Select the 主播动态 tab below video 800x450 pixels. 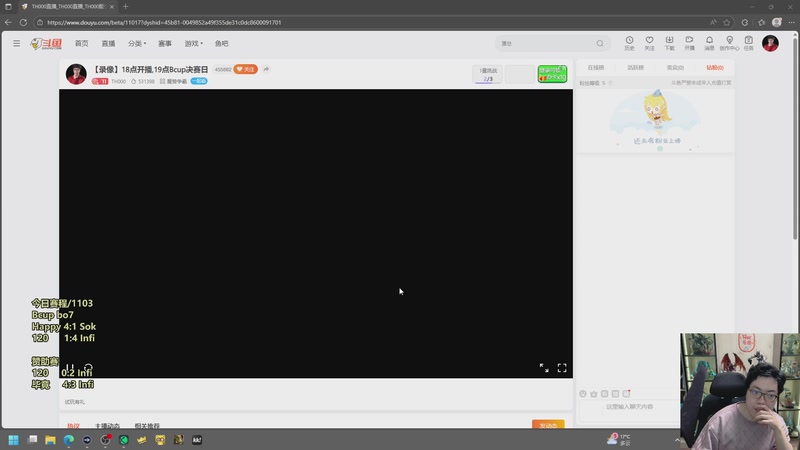click(107, 426)
